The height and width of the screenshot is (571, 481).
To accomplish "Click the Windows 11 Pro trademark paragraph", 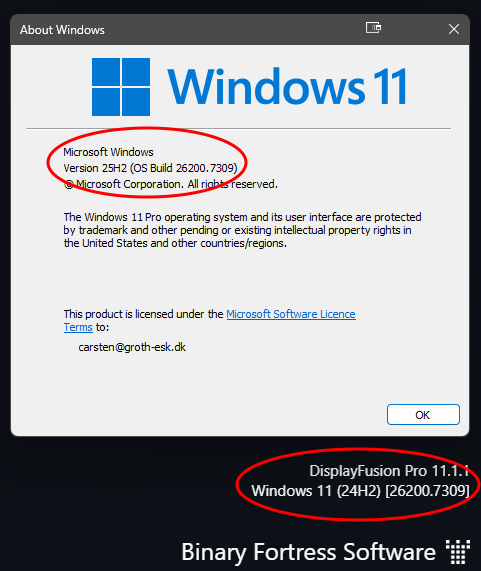I will coord(243,230).
